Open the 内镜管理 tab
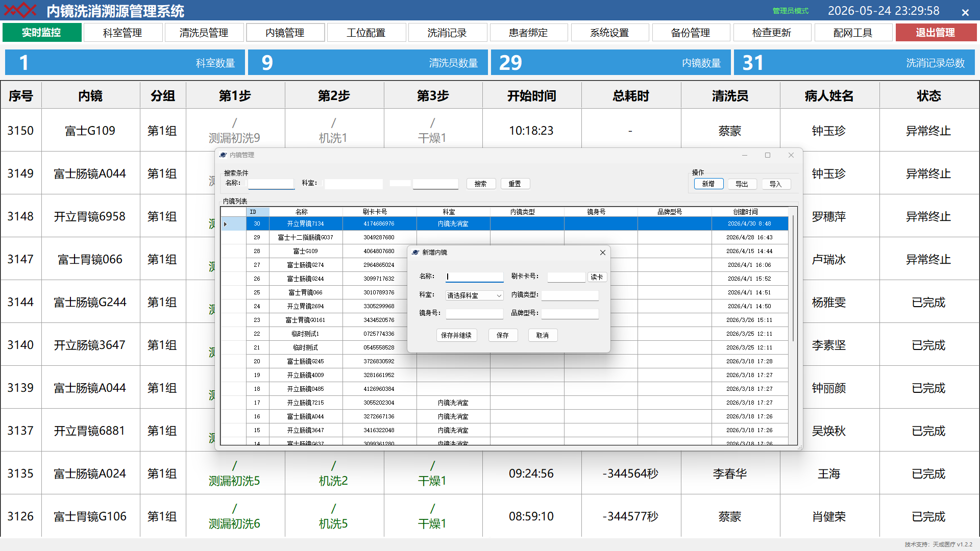This screenshot has width=980, height=551. [x=285, y=33]
